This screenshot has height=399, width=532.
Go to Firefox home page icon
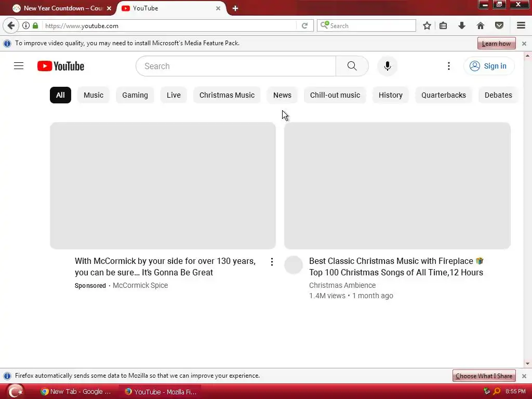tap(480, 26)
